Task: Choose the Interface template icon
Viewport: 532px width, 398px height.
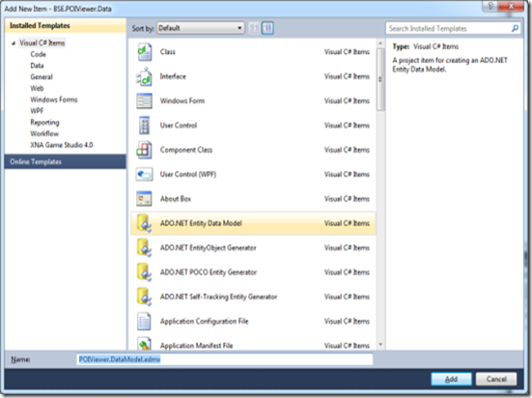Action: pos(145,76)
